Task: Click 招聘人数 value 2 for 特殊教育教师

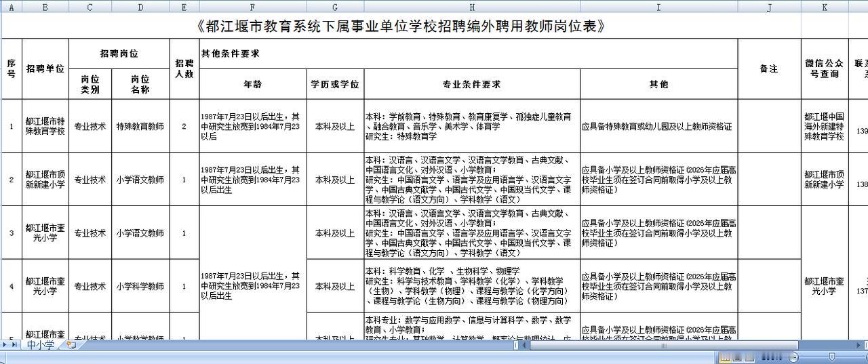Action: 184,126
